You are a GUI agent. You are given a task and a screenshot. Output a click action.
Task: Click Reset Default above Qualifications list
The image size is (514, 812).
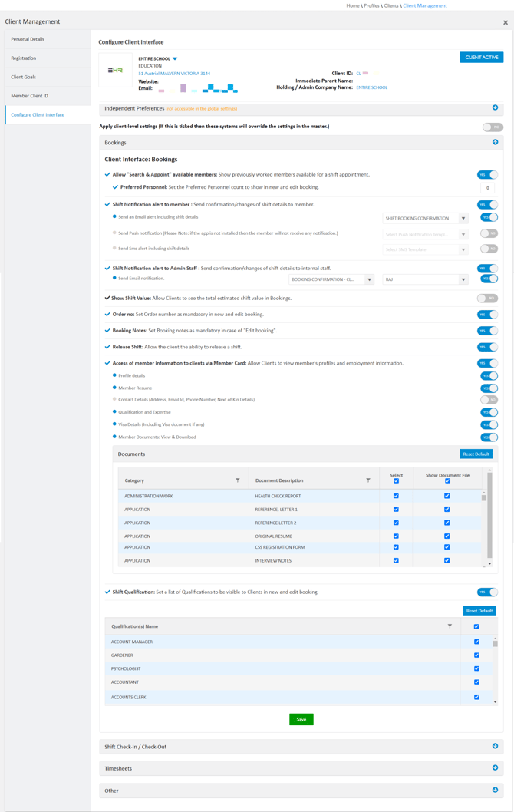pyautogui.click(x=479, y=611)
